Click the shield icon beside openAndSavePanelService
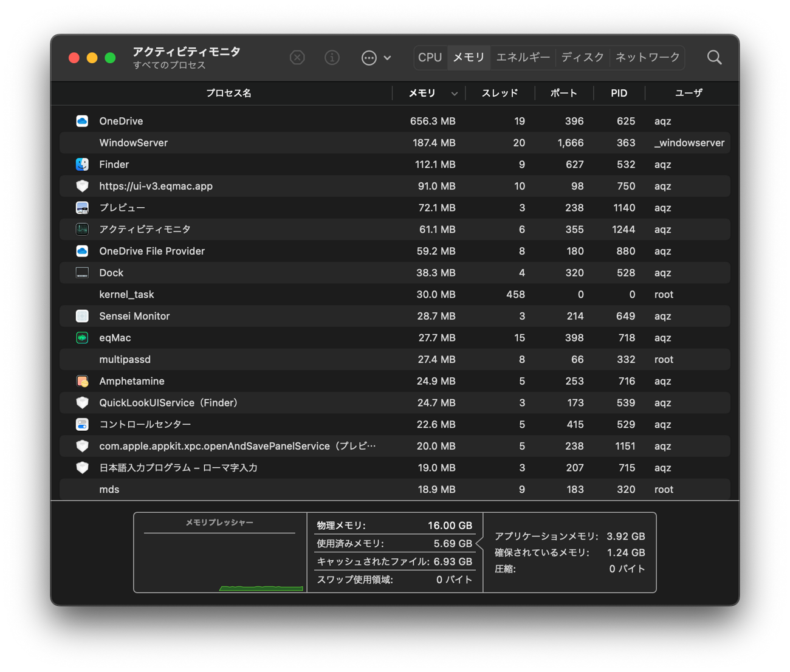This screenshot has width=790, height=672. click(x=82, y=446)
